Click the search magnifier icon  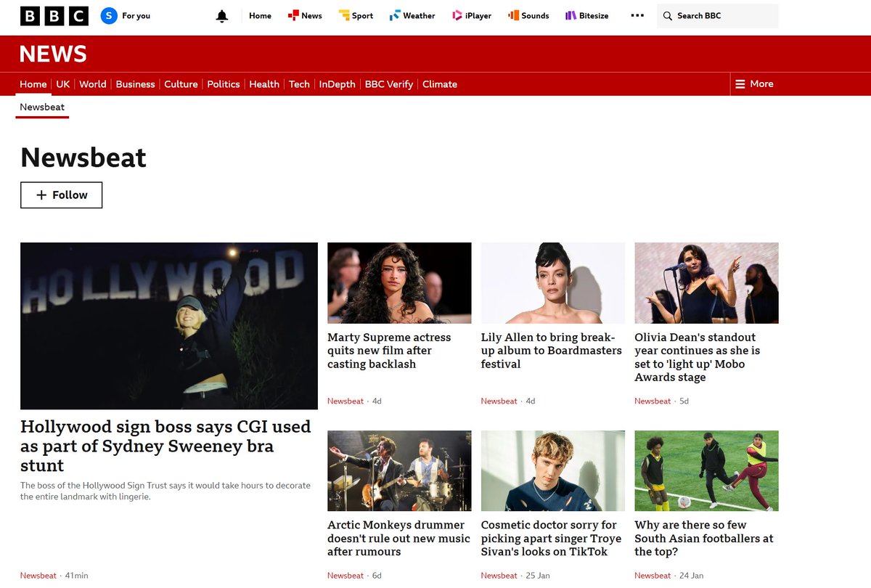click(x=668, y=16)
